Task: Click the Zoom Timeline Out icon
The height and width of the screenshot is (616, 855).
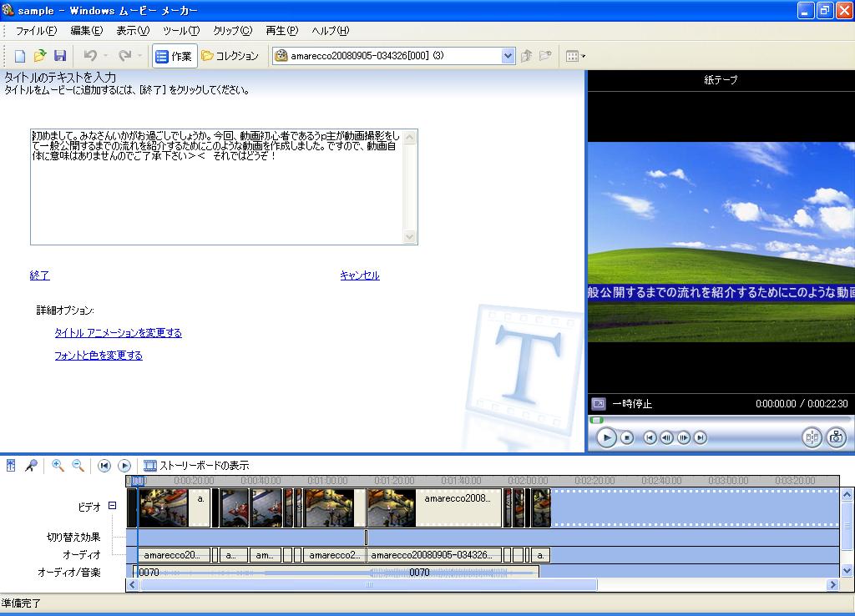Action: point(78,466)
